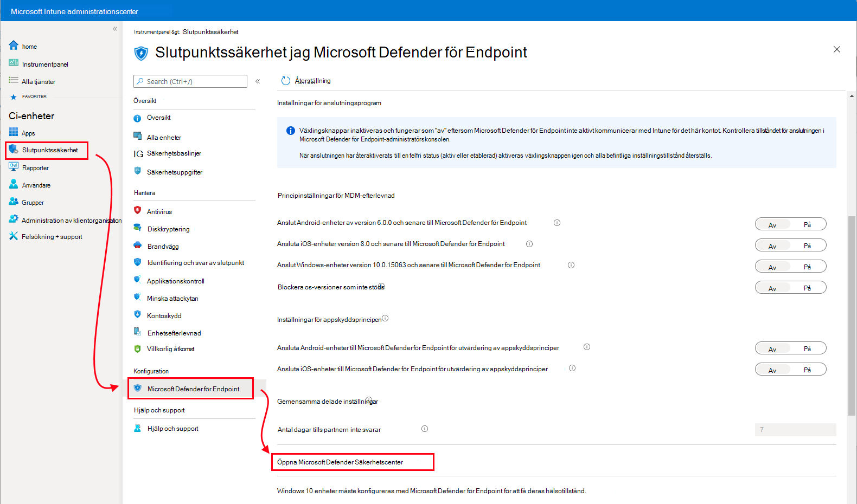Click Öppna Microsoft Defender Säkerhetscenter link
The image size is (857, 504).
coord(340,462)
